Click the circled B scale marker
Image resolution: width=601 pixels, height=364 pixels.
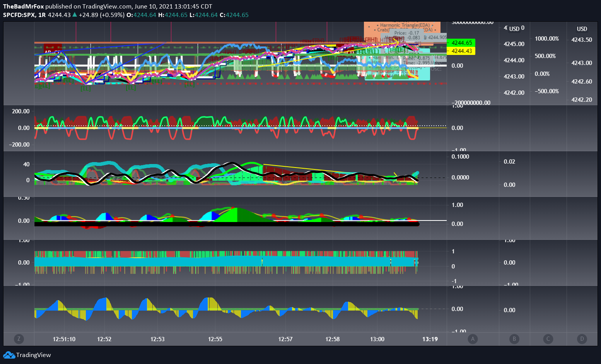[x=514, y=339]
